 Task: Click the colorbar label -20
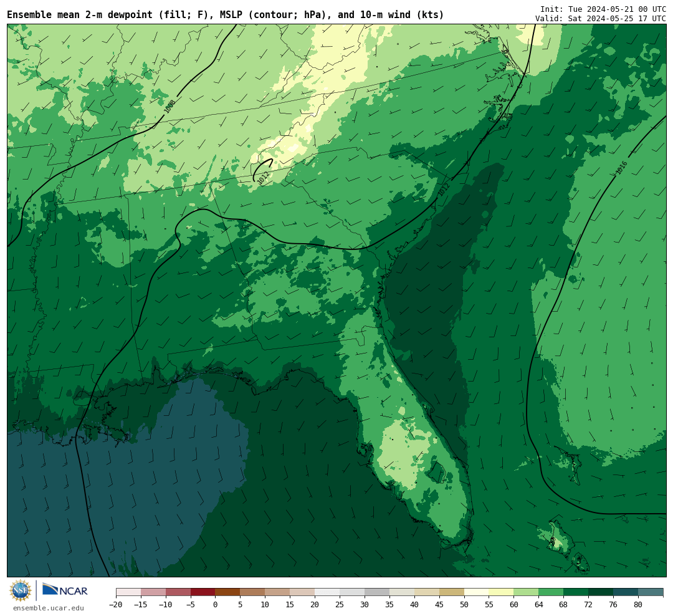coord(116,605)
